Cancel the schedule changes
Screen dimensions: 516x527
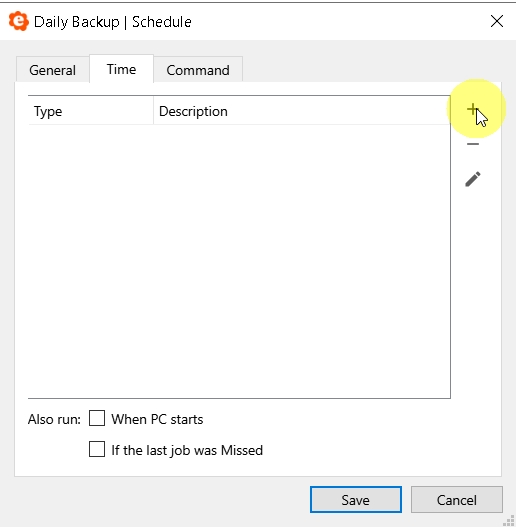click(x=457, y=500)
